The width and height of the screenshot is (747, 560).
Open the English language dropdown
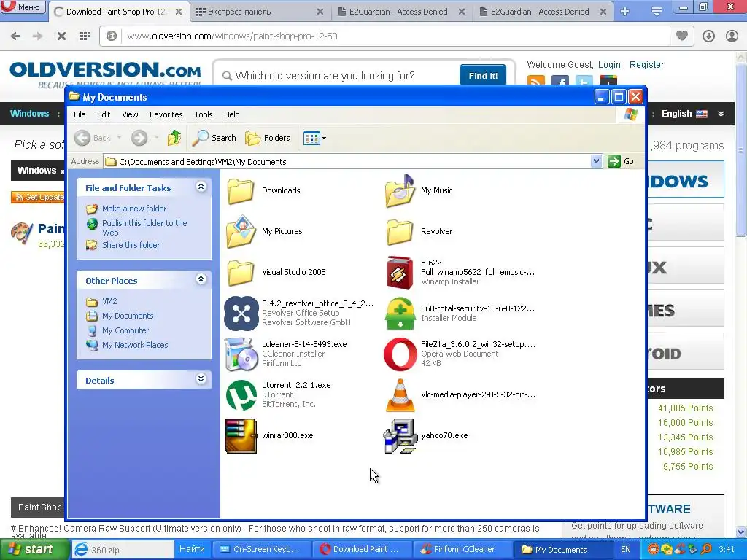(693, 114)
